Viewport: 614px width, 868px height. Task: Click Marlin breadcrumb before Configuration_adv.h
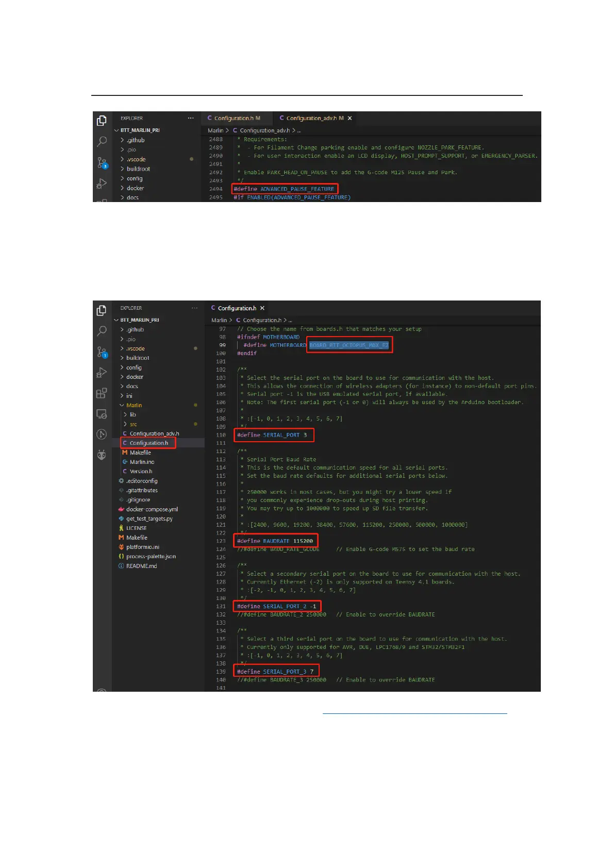tap(215, 130)
